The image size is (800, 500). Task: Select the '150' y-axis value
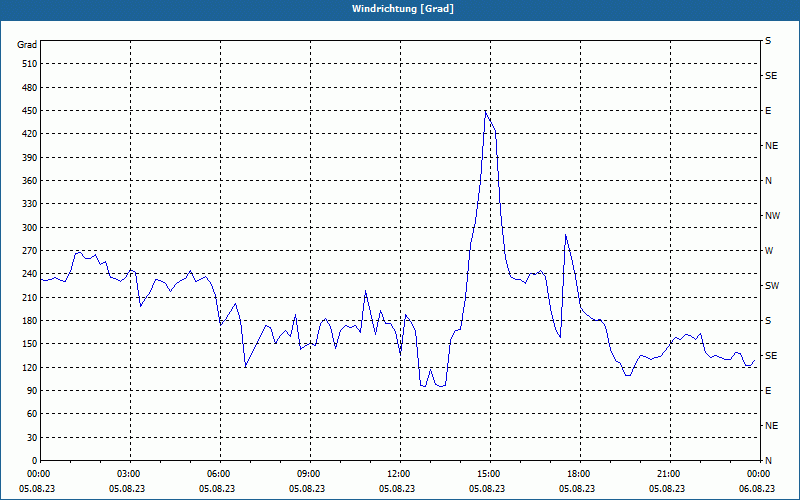30,344
